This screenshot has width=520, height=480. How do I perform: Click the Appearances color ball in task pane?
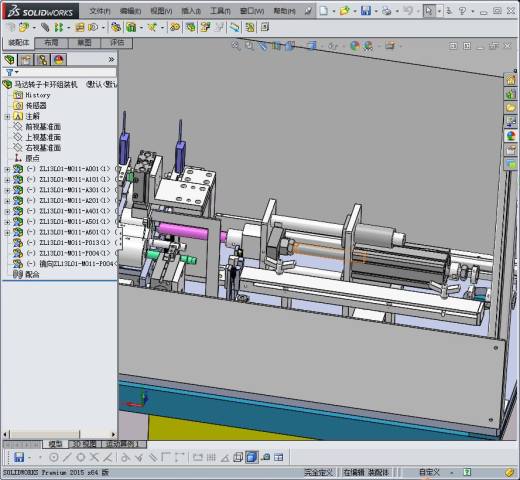[x=511, y=136]
